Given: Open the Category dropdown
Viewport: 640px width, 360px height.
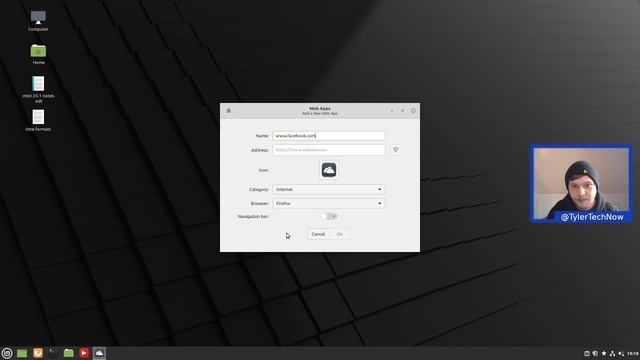Looking at the screenshot, I should [x=329, y=189].
